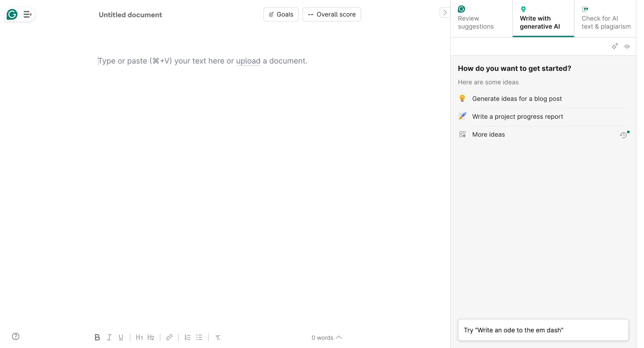
Task: Open More ideas
Action: 488,134
